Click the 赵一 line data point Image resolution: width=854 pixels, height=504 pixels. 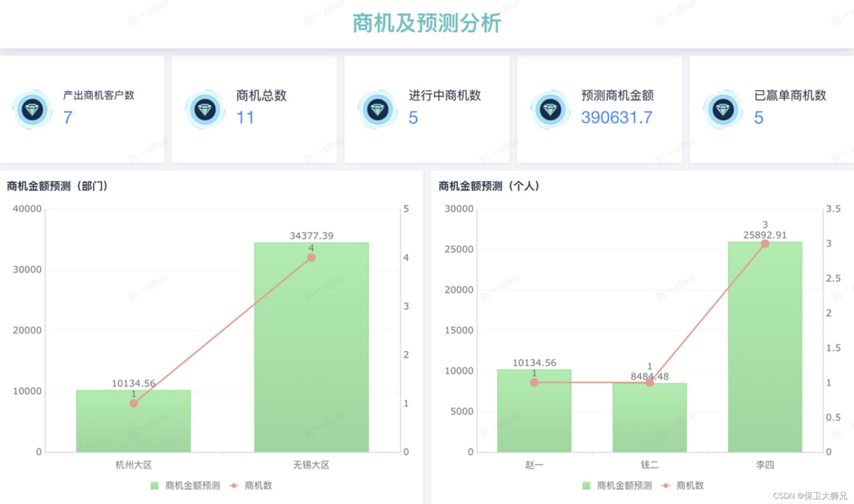534,383
